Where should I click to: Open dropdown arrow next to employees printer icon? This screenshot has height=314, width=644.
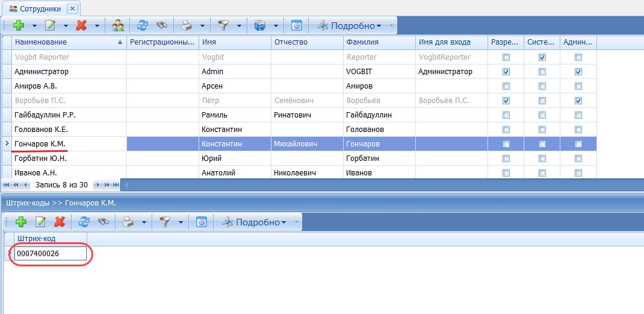click(x=202, y=25)
